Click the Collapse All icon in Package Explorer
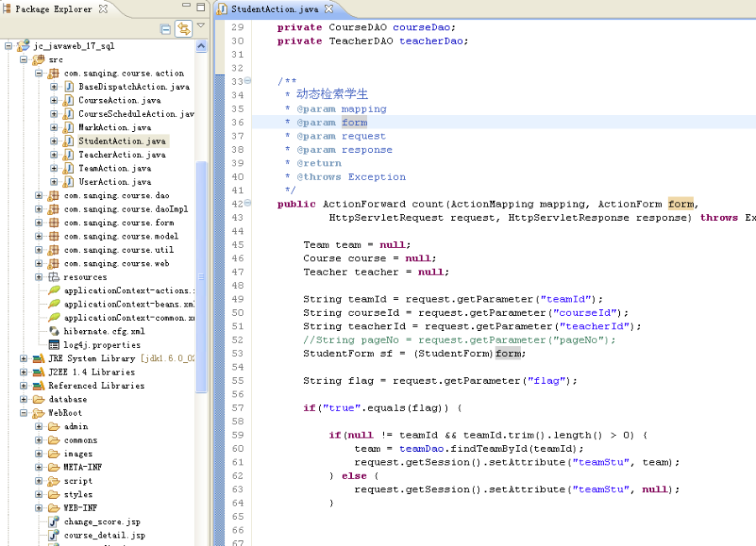Image resolution: width=756 pixels, height=546 pixels. (165, 28)
